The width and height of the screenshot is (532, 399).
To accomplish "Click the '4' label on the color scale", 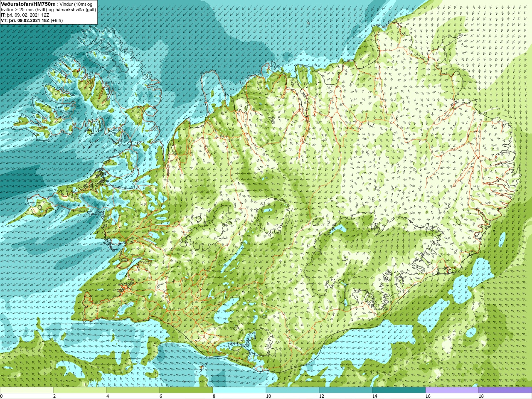I will tap(108, 396).
